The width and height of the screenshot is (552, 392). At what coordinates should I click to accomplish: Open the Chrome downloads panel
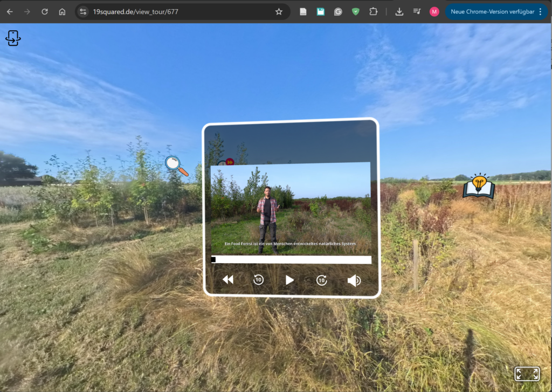[399, 12]
